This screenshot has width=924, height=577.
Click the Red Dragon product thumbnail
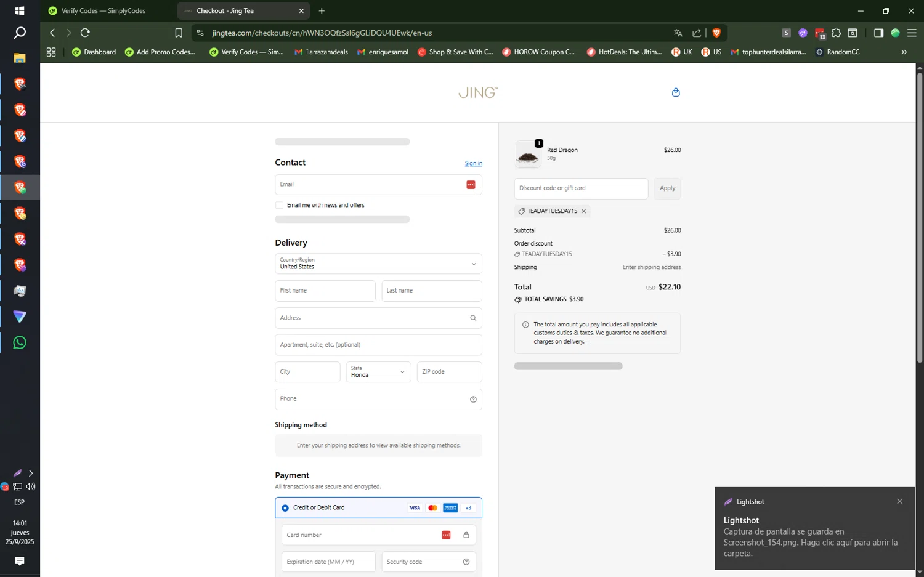click(x=528, y=155)
